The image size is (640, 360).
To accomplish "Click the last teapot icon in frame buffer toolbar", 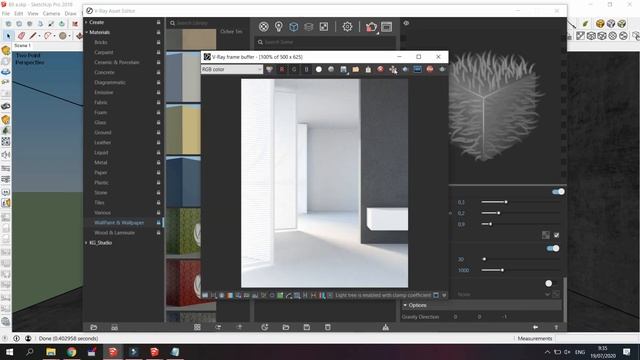I will pos(442,69).
